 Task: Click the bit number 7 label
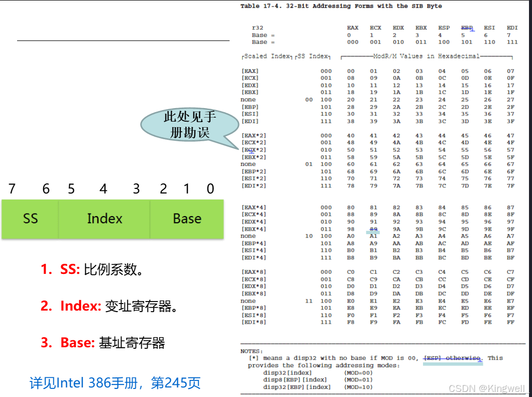[x=12, y=189]
